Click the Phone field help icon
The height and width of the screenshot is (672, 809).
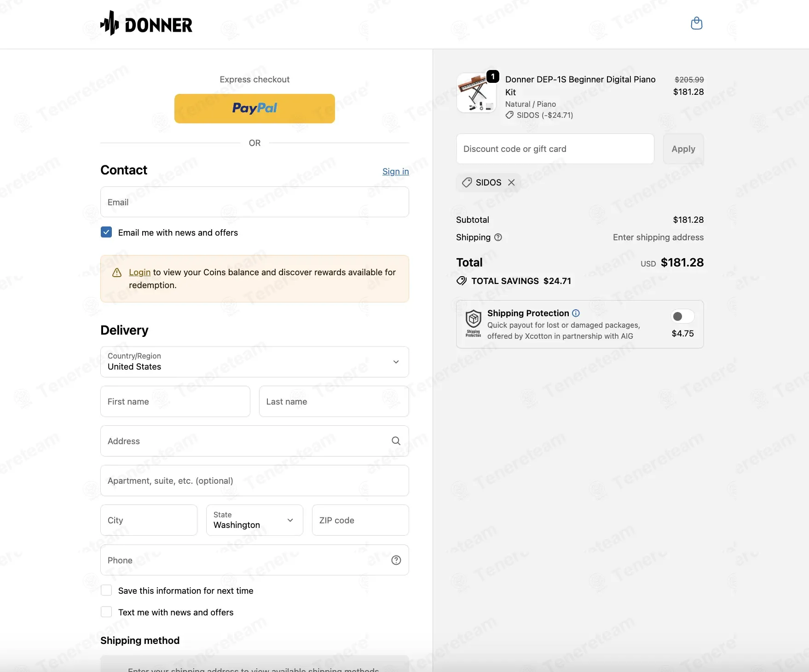point(396,560)
